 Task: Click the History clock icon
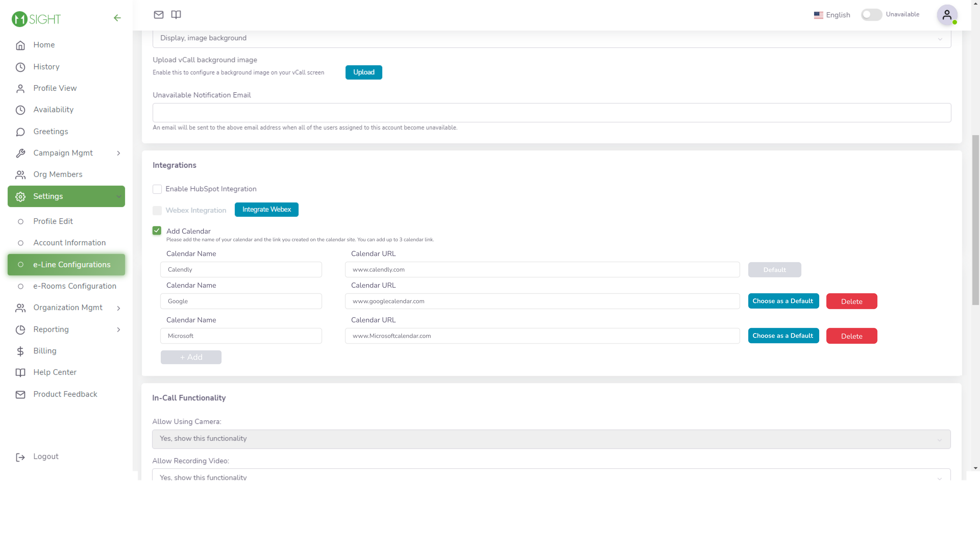tap(20, 67)
